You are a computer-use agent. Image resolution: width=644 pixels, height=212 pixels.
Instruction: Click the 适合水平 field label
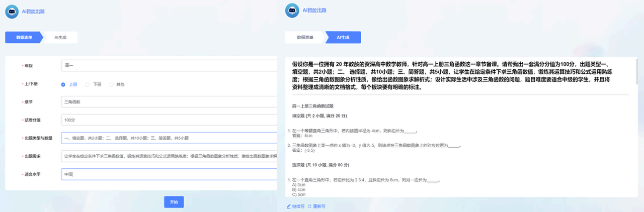point(32,174)
